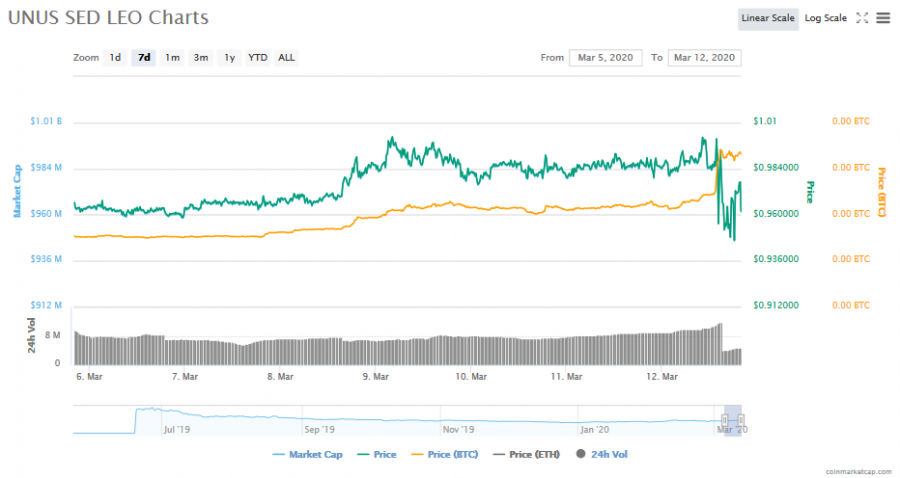Edit the To date field Mar 12, 2020
Image resolution: width=900 pixels, height=478 pixels.
(x=704, y=57)
